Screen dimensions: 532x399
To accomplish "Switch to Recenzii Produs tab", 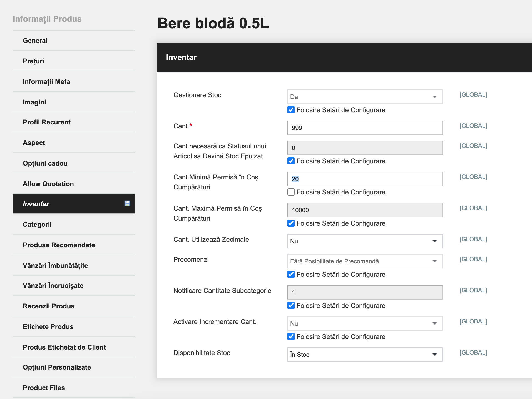I will coord(74,306).
